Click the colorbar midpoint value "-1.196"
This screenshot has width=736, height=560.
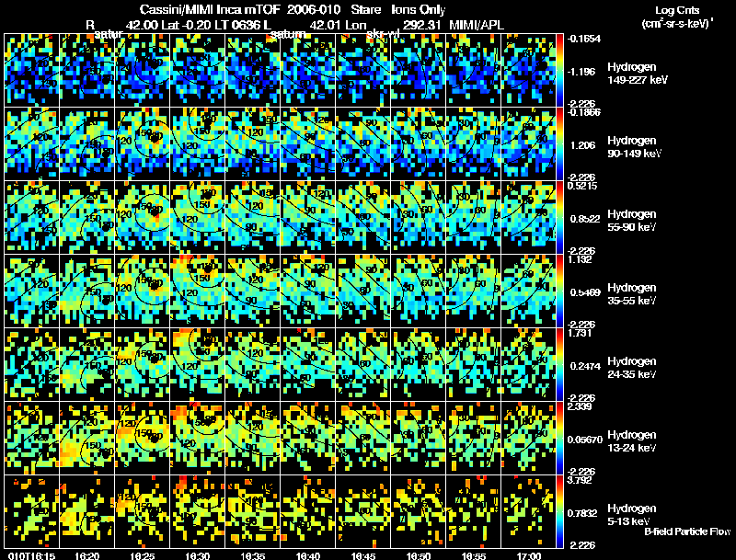coord(581,72)
